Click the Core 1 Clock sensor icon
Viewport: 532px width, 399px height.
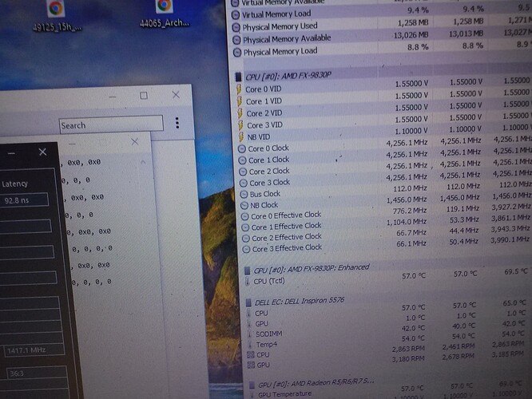242,160
